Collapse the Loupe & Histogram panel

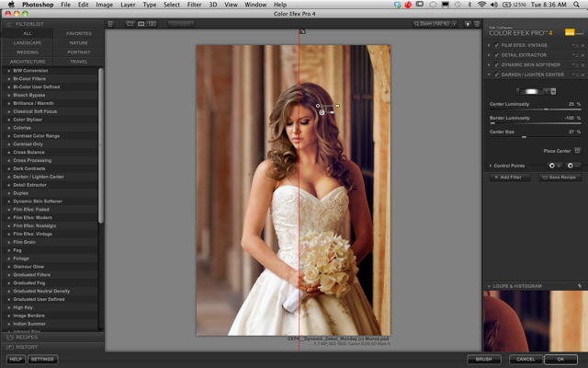489,286
